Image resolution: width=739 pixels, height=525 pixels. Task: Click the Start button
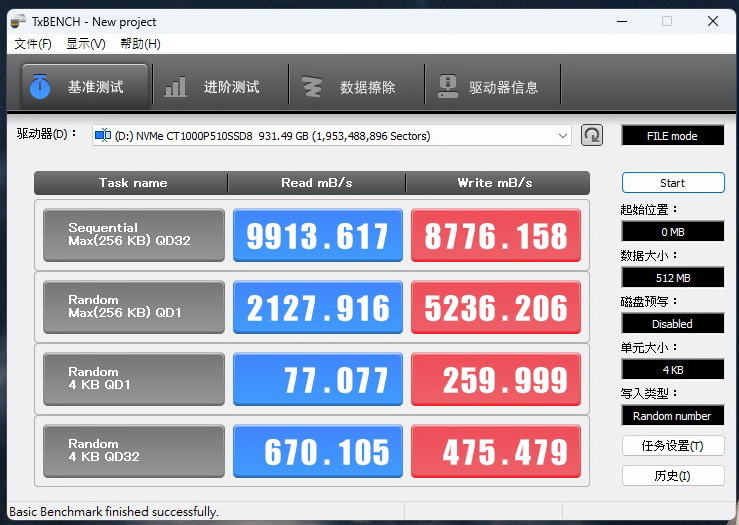[x=673, y=183]
